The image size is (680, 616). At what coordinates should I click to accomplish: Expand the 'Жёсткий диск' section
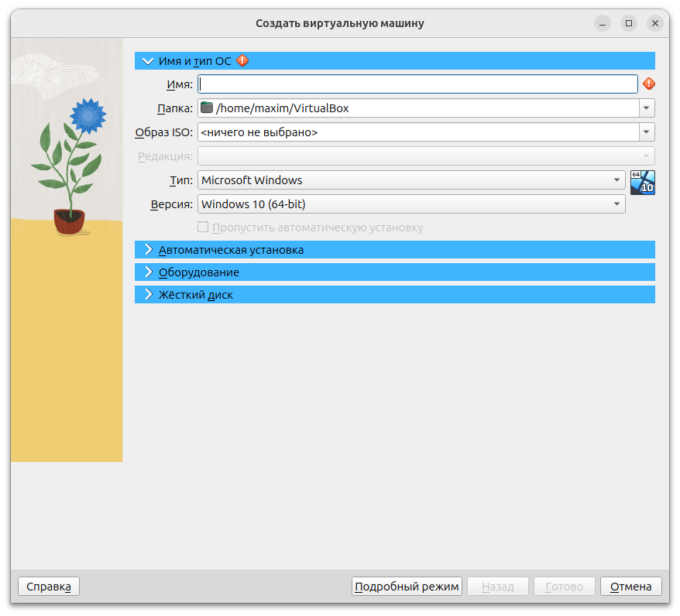[x=149, y=295]
